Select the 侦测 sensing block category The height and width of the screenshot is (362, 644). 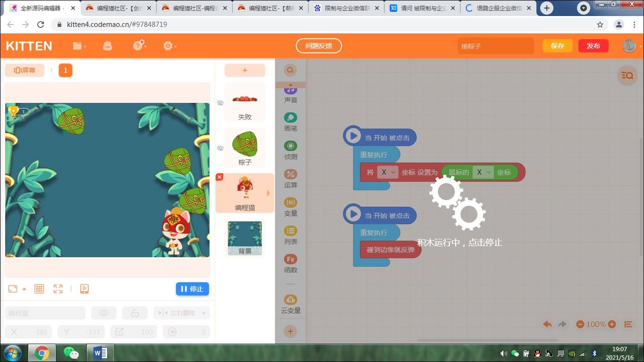click(291, 150)
